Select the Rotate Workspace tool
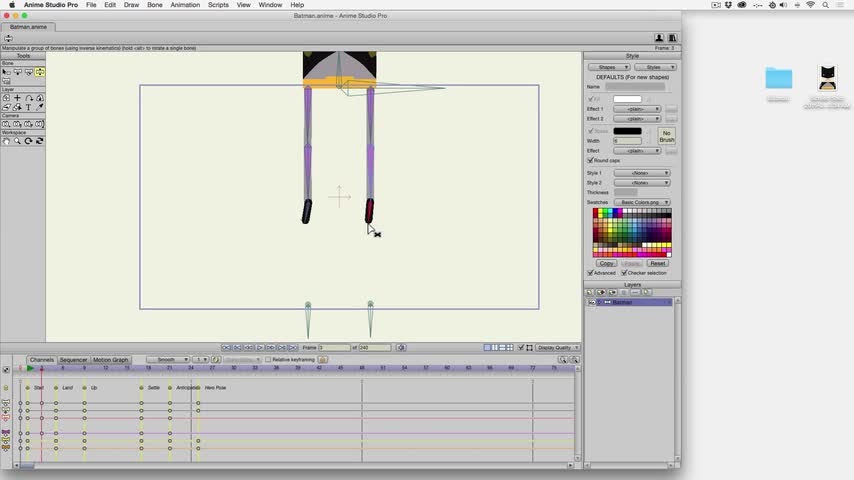 coord(28,141)
